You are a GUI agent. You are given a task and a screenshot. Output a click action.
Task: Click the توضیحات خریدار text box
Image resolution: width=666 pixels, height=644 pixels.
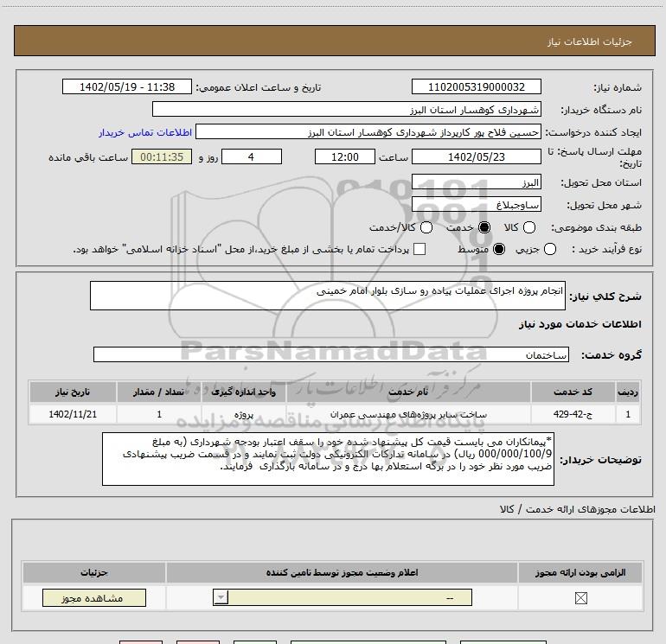pyautogui.click(x=328, y=459)
